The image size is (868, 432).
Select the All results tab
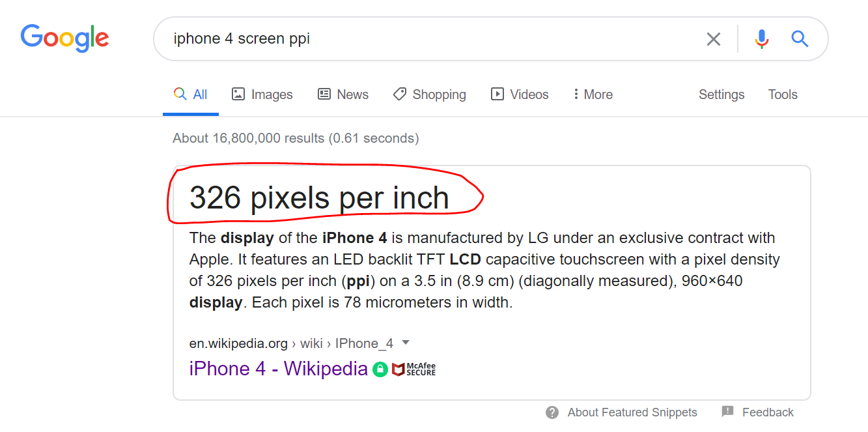[191, 94]
